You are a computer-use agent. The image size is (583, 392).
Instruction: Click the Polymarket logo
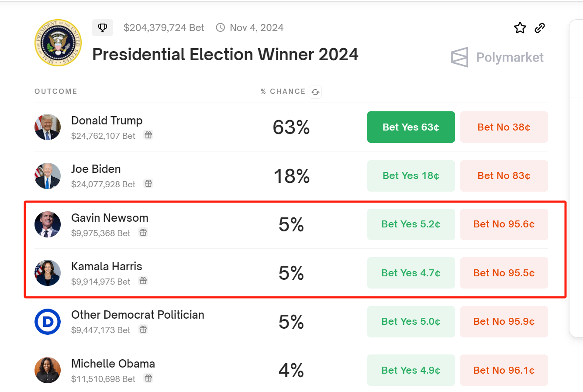[x=497, y=57]
